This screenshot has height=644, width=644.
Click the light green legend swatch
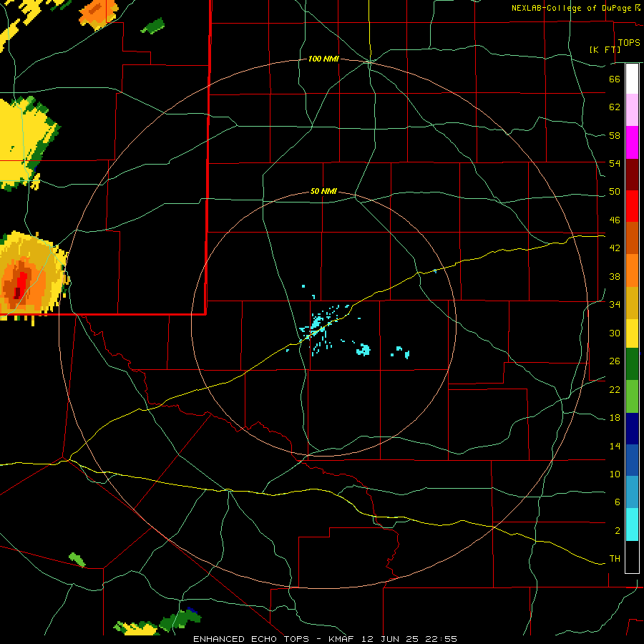coord(632,396)
